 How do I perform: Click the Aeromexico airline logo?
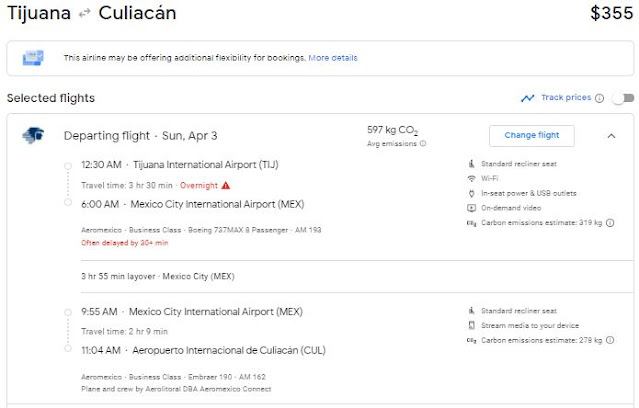(32, 135)
